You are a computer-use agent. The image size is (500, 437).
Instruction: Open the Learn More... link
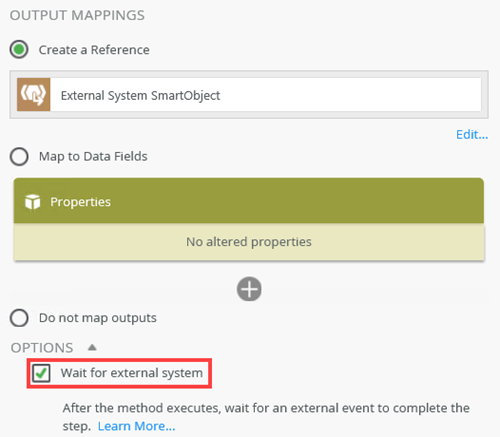point(136,426)
